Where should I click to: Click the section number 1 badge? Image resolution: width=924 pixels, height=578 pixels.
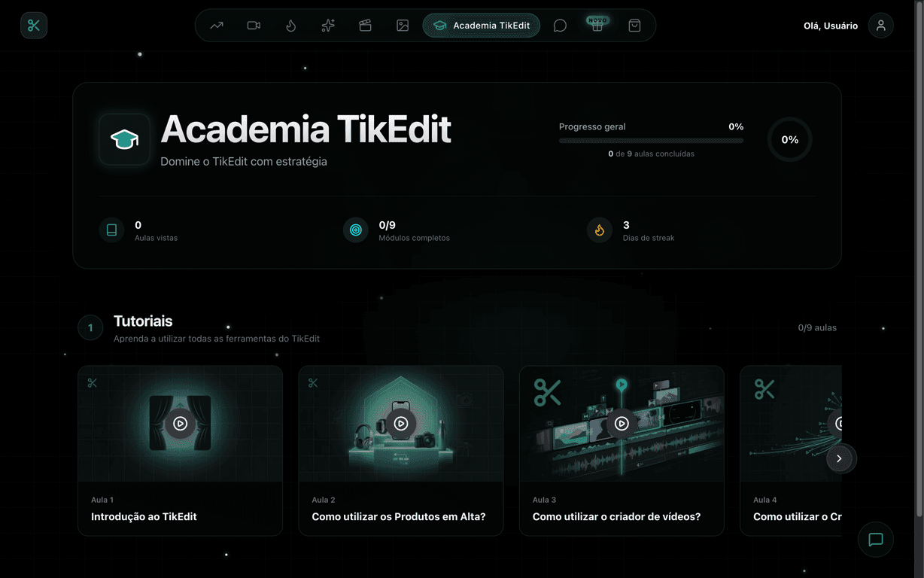tap(90, 327)
